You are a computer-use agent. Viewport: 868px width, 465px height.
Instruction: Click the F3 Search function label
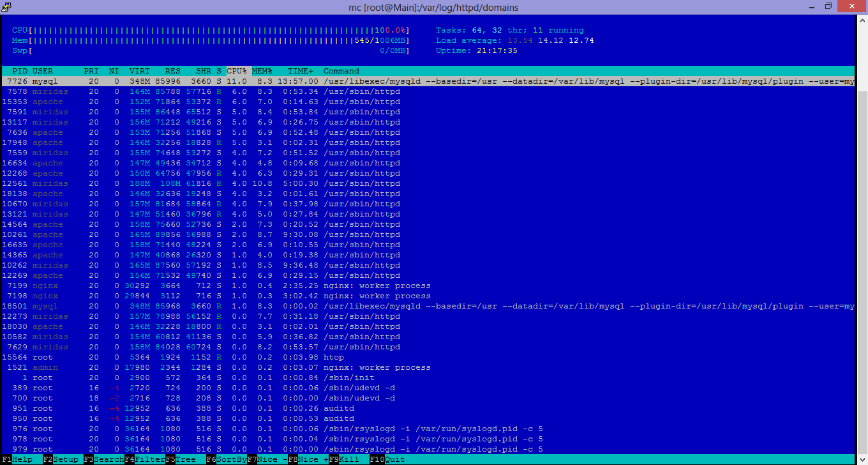pyautogui.click(x=104, y=459)
